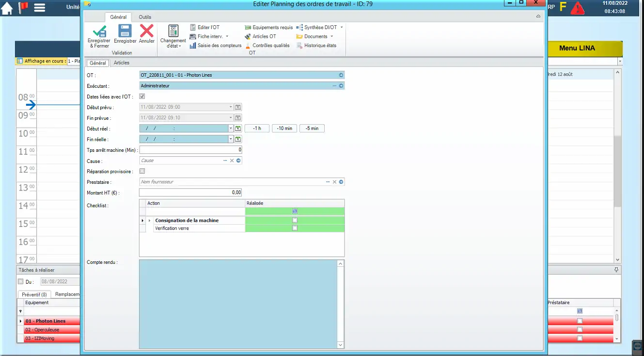
Task: Click the red warning triangle icon
Action: (x=578, y=8)
